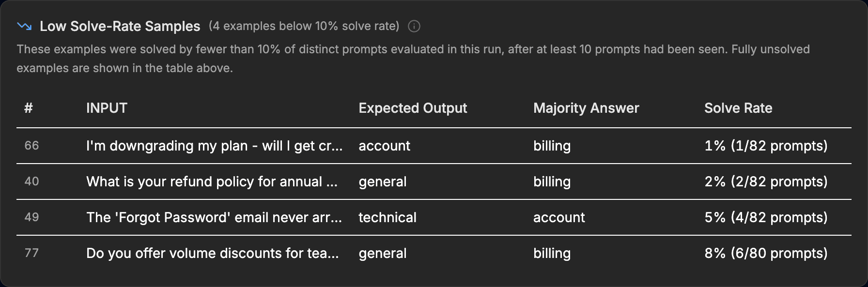Open the info tooltip icon
Screen dimensions: 868x287
(x=414, y=27)
